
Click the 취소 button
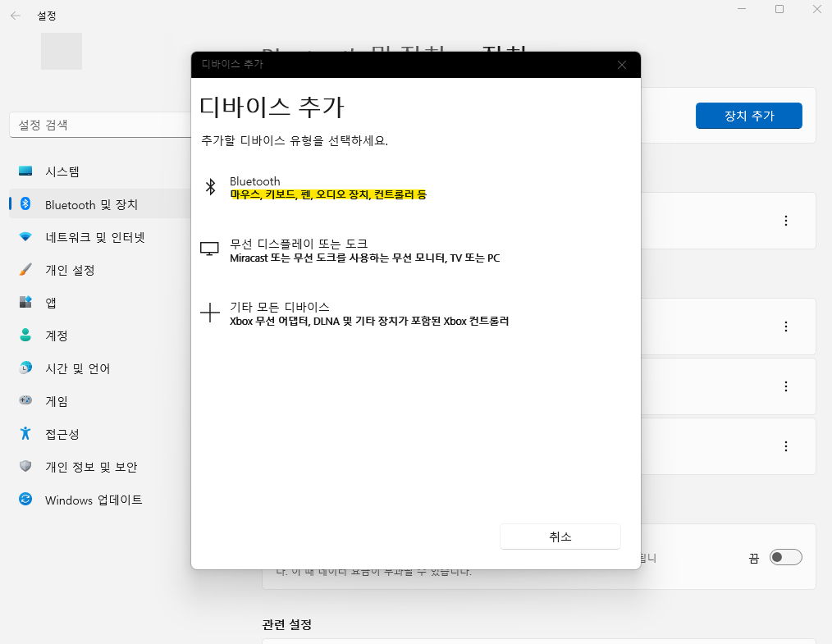click(560, 537)
